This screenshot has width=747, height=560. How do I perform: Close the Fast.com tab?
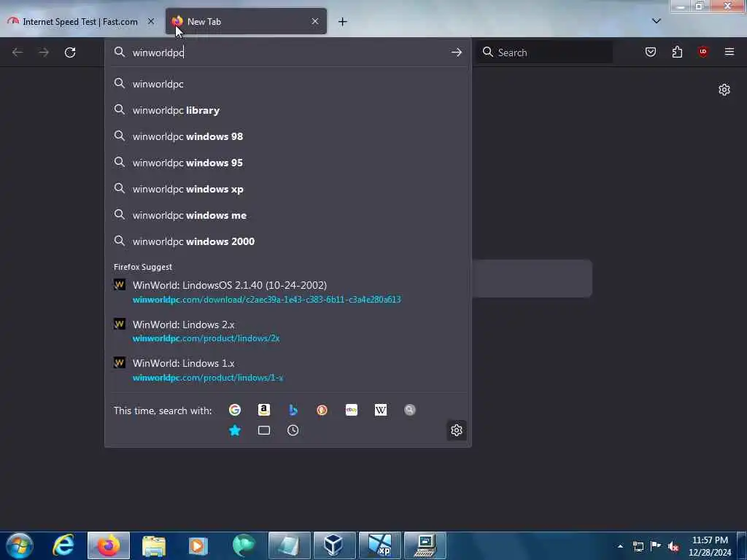coord(151,21)
